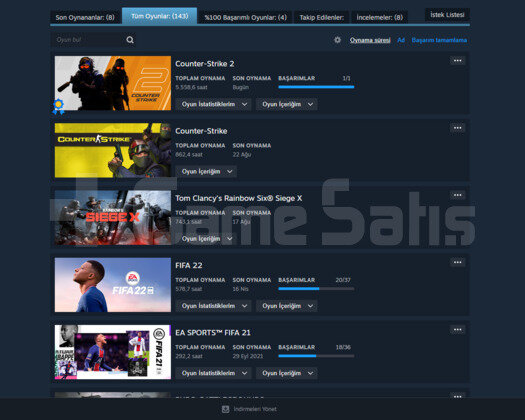Click the 22 Ağu last played date
This screenshot has height=420, width=525.
pyautogui.click(x=242, y=155)
